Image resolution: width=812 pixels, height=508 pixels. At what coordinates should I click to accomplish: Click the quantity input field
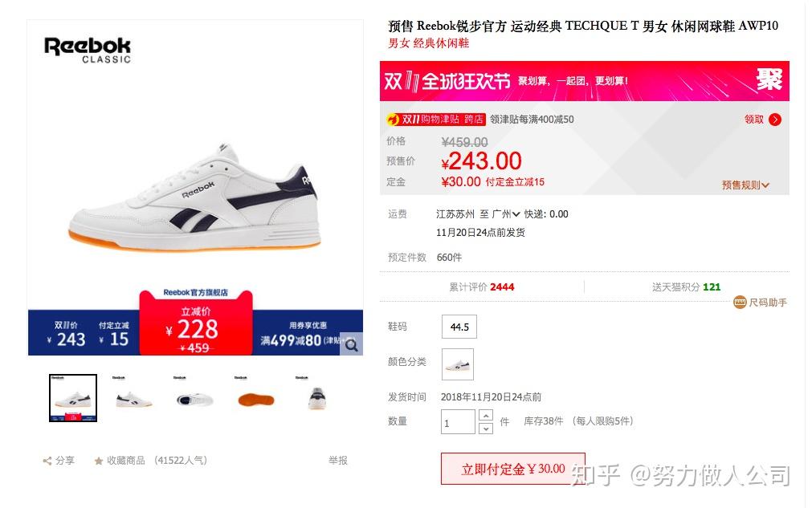[458, 421]
